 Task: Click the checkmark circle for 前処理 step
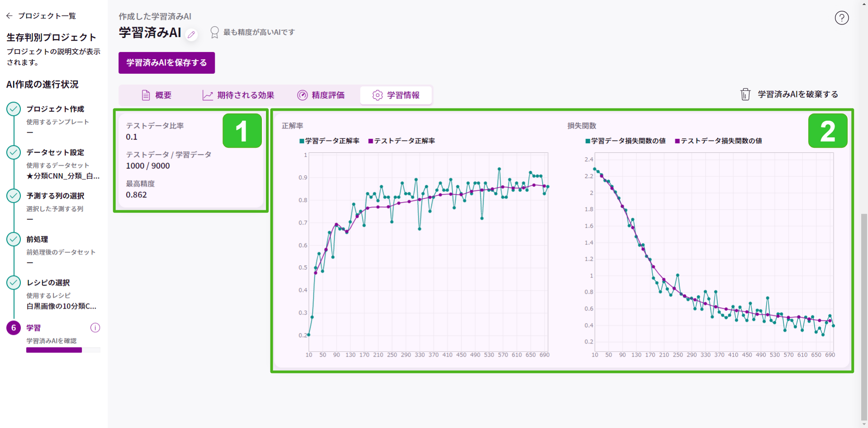(x=14, y=239)
